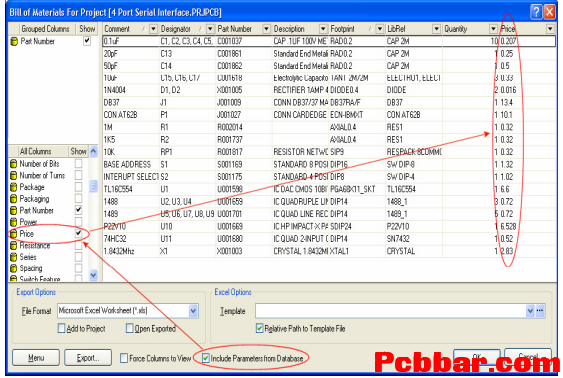
Task: Select the 1.8432Mhz crystal row
Action: (x=329, y=251)
